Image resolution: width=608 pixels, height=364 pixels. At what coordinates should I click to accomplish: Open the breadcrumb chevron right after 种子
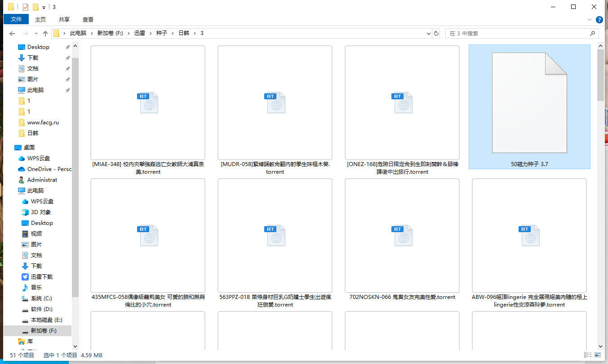pyautogui.click(x=173, y=34)
